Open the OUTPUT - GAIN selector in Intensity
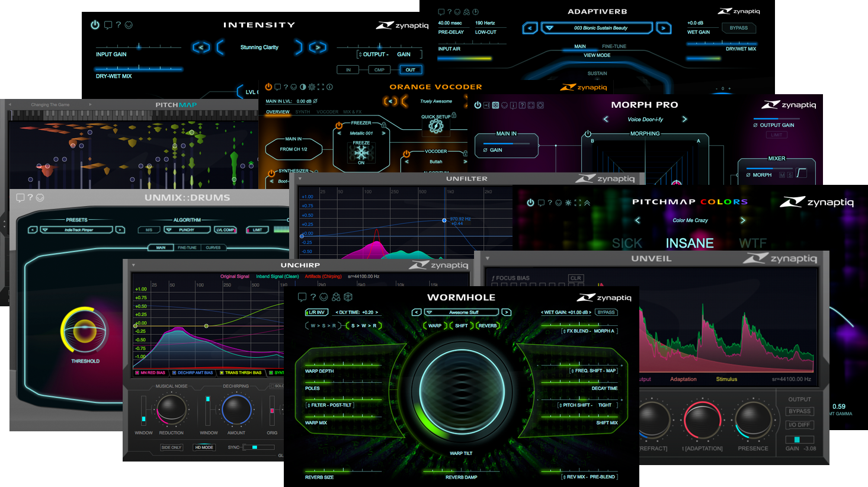Image resolution: width=868 pixels, height=487 pixels. point(389,55)
